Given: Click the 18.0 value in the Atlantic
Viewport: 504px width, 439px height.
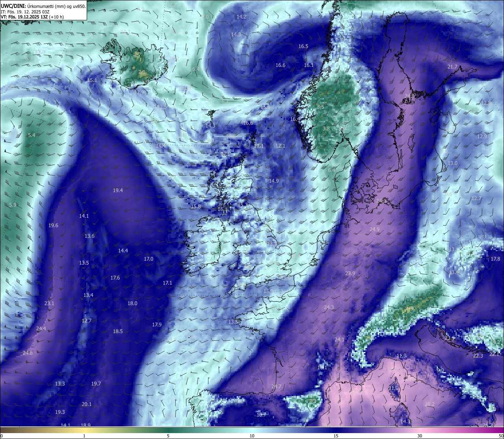Looking at the screenshot, I should point(132,303).
